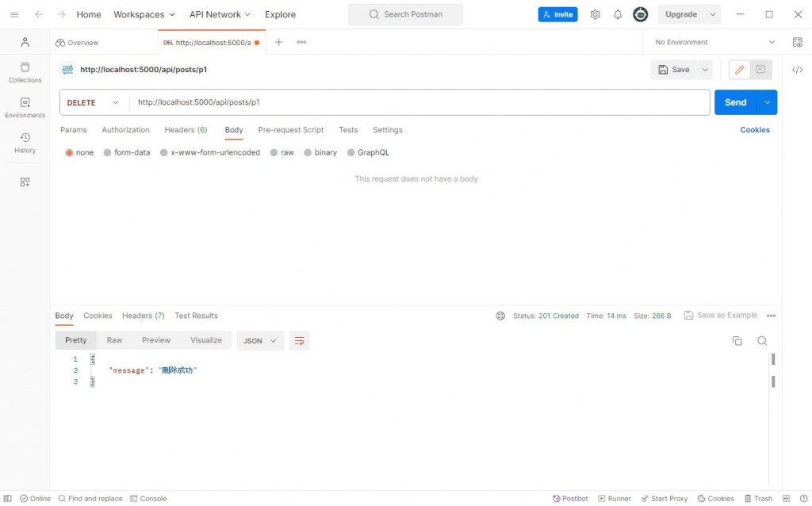Open the Pre-request Script tab
812x506 pixels.
pos(290,129)
